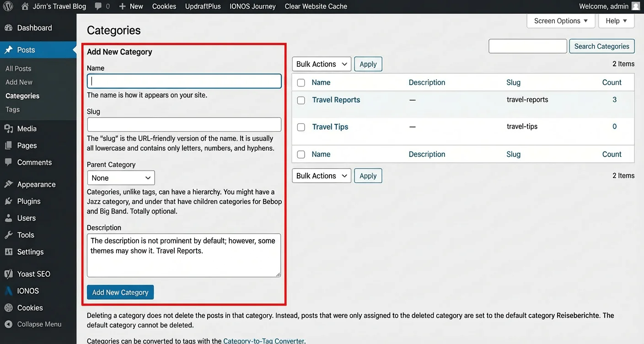This screenshot has height=344, width=644.
Task: Click the Plugins plug icon
Action: pyautogui.click(x=8, y=201)
